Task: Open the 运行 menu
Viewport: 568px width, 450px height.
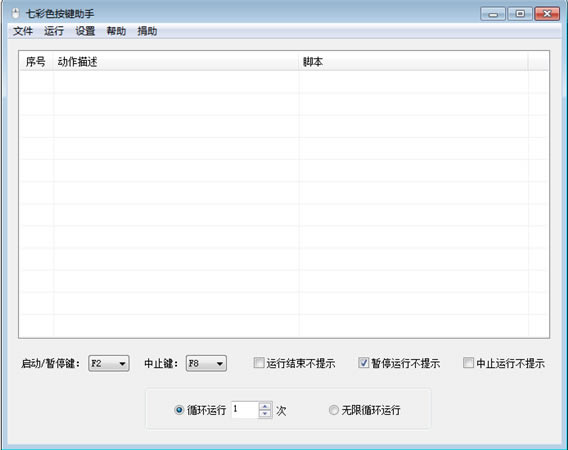Action: 54,31
